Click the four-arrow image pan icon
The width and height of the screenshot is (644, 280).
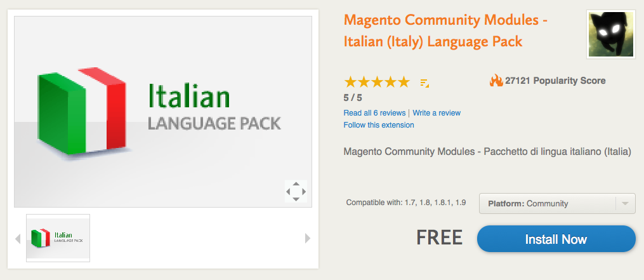(296, 191)
